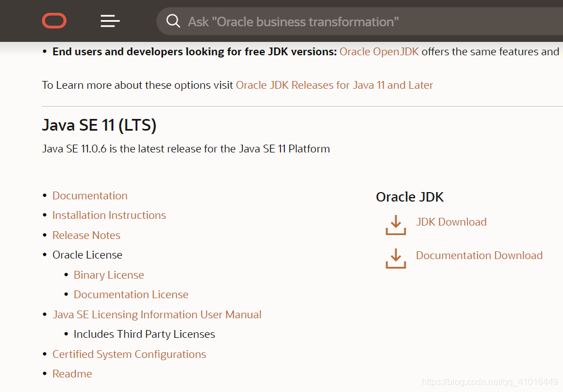Open the hamburger navigation menu
The height and width of the screenshot is (392, 563).
(109, 21)
